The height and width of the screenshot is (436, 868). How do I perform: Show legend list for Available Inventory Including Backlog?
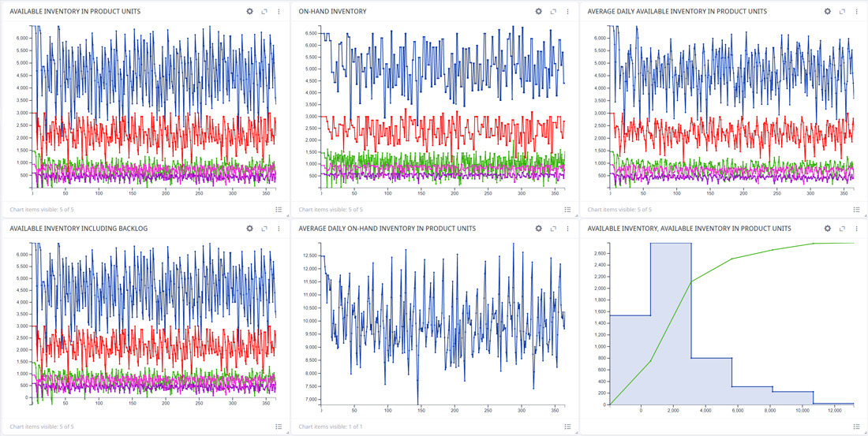pyautogui.click(x=279, y=427)
